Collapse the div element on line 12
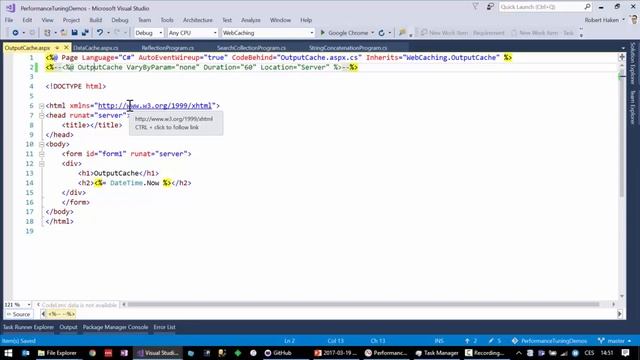The width and height of the screenshot is (640, 360). tap(41, 164)
